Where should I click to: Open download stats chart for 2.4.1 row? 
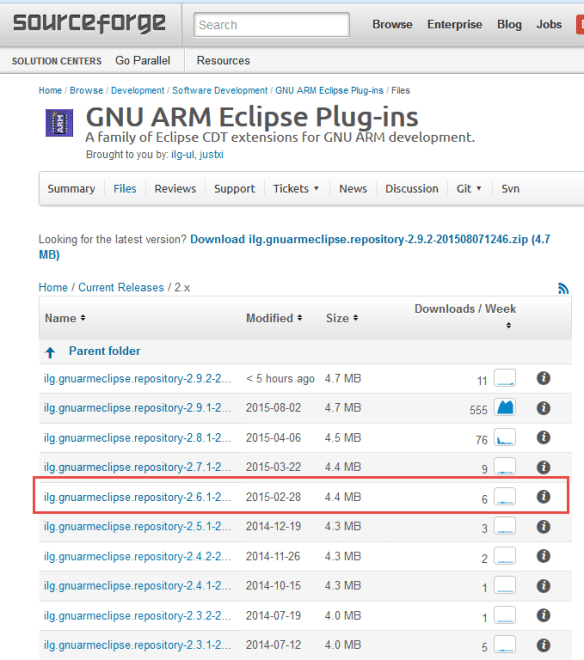pyautogui.click(x=505, y=585)
